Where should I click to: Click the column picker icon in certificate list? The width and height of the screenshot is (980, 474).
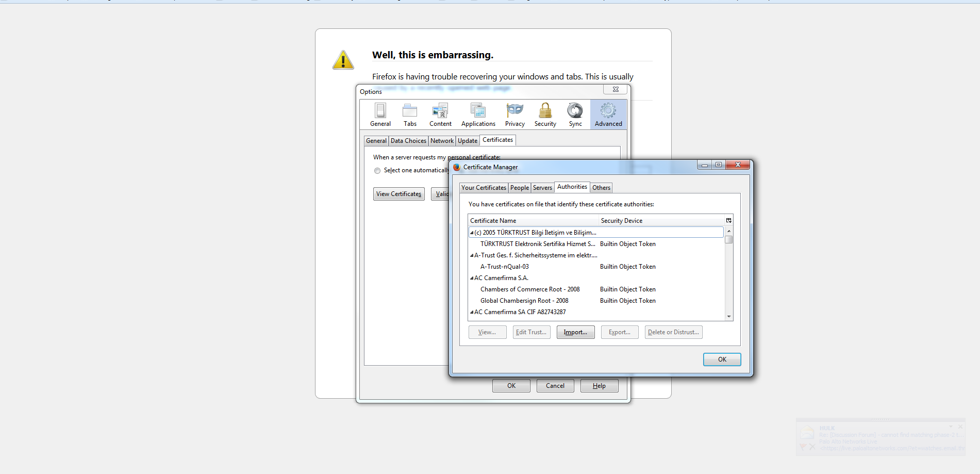point(728,220)
